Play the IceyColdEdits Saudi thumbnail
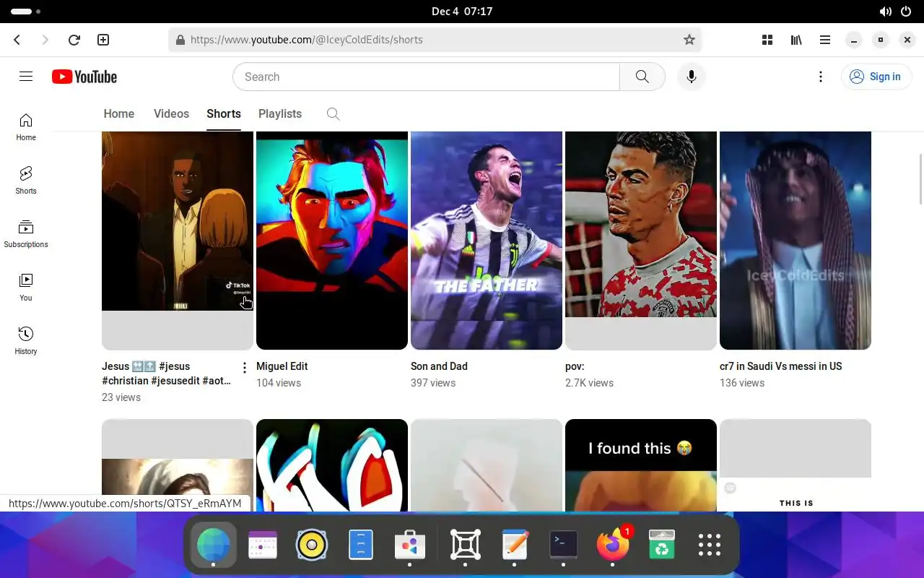The image size is (924, 578). [796, 240]
